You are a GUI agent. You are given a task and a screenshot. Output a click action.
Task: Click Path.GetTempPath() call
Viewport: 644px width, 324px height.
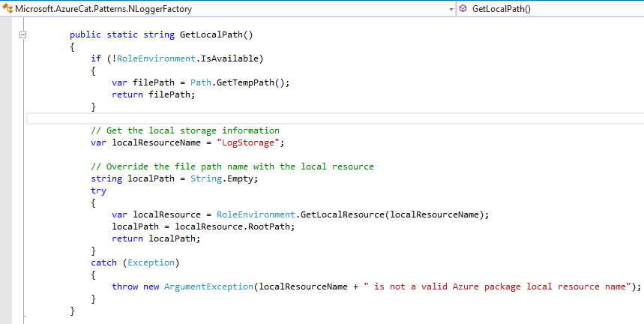pos(238,82)
